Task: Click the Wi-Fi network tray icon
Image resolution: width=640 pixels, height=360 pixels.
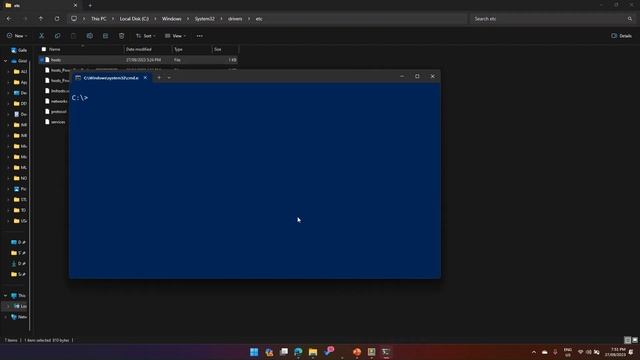Action: (x=580, y=352)
